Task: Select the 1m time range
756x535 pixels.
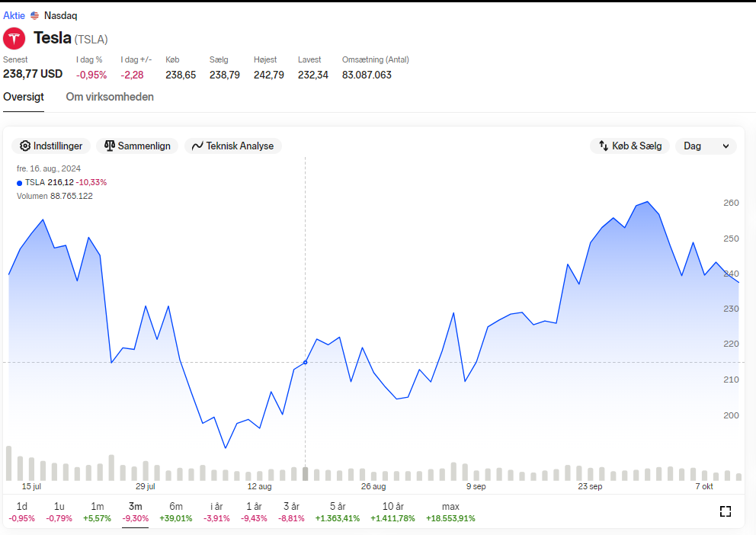Action: (x=98, y=512)
